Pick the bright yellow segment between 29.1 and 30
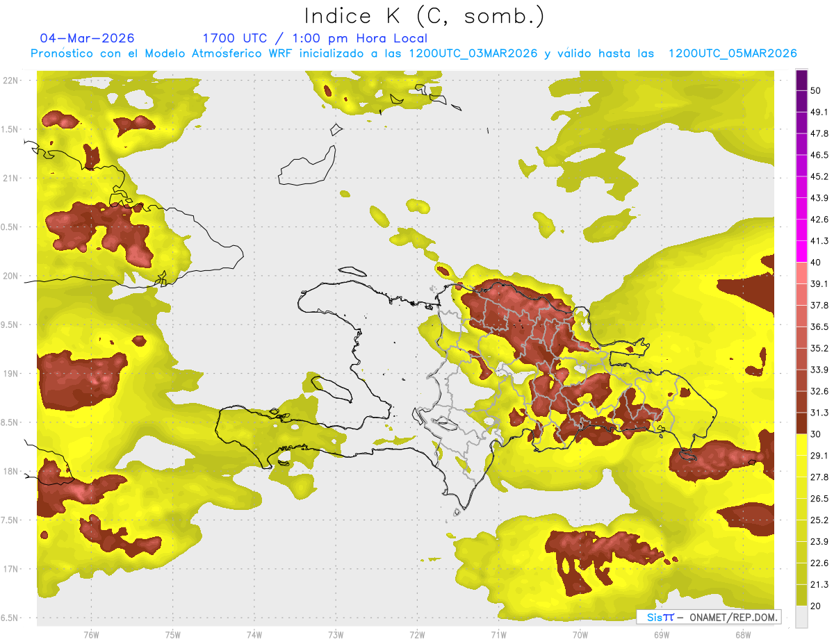This screenshot has height=644, width=834. 801,445
